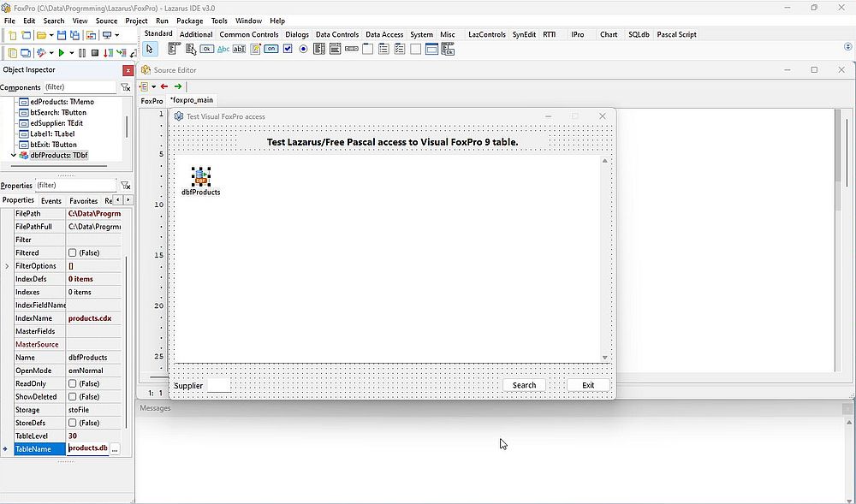Click the Step Over debug icon
856x504 pixels.
(122, 53)
